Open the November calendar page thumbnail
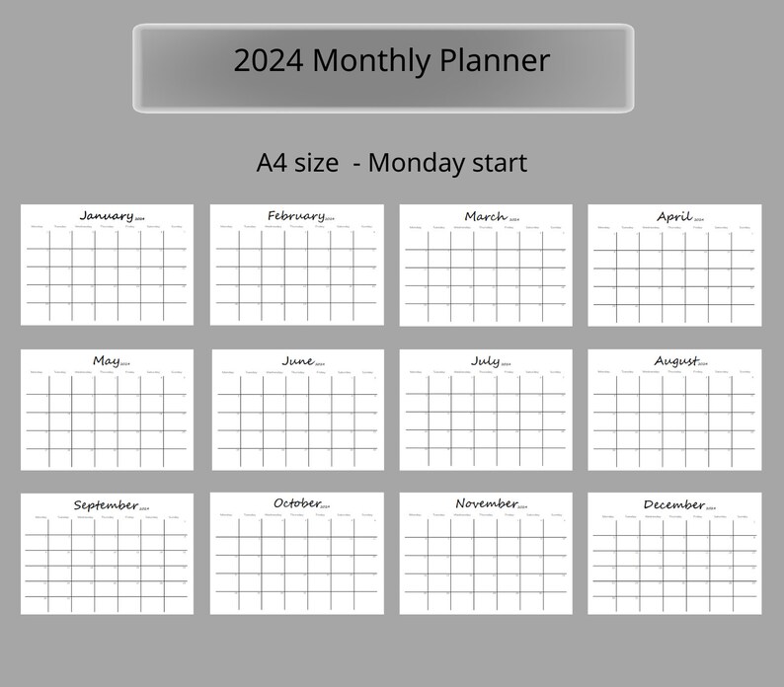This screenshot has height=687, width=784. 486,554
